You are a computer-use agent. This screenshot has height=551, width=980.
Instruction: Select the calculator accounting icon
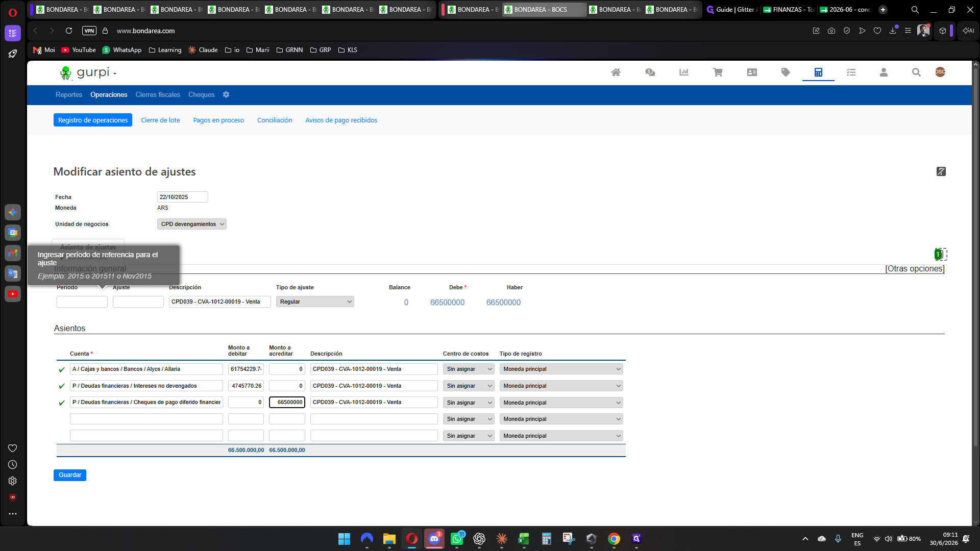pyautogui.click(x=818, y=72)
